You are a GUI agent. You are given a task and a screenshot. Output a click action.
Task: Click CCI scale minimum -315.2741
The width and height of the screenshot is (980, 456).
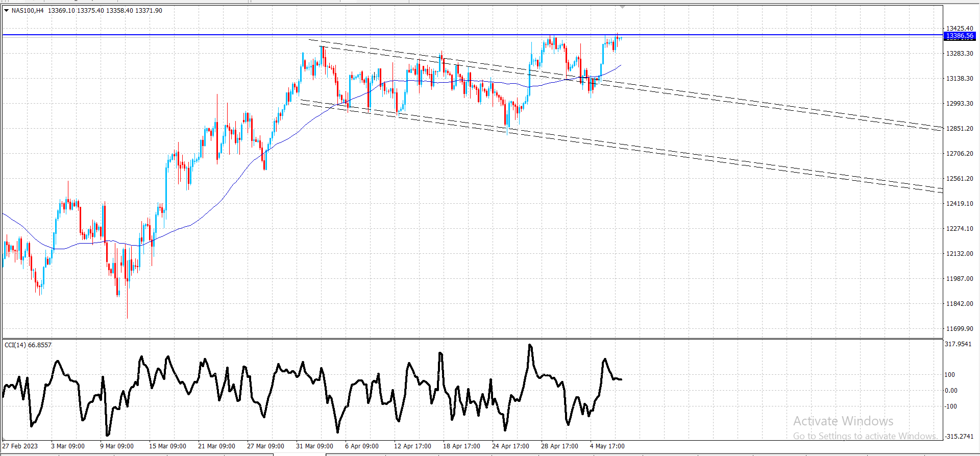click(959, 437)
